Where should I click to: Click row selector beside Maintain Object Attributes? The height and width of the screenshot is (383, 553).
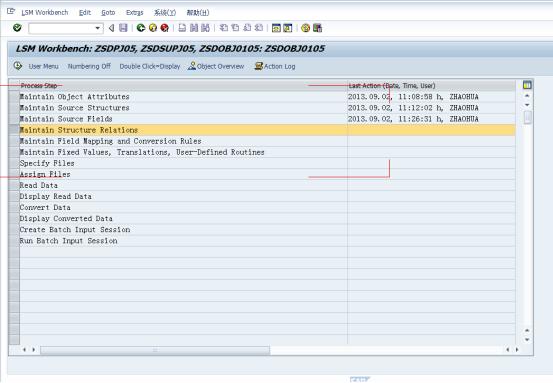(x=14, y=97)
